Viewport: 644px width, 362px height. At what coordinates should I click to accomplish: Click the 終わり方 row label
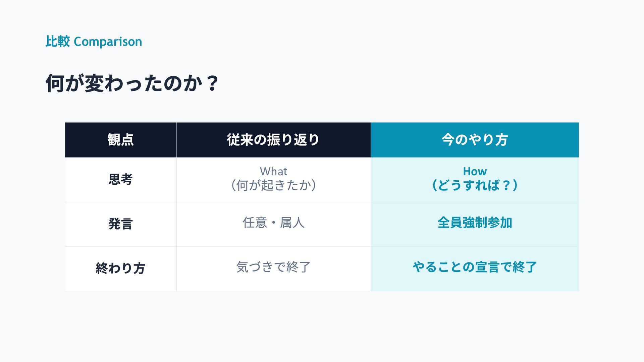coord(120,268)
